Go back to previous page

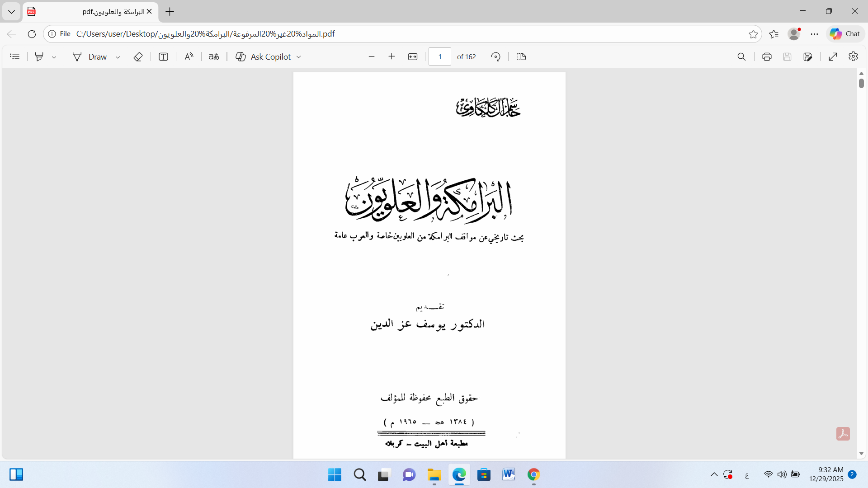click(x=12, y=34)
